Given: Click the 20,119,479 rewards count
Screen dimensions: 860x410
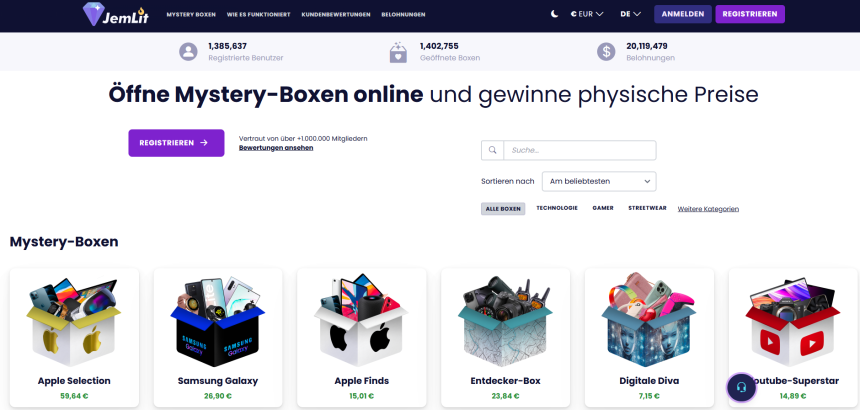Looking at the screenshot, I should 647,46.
